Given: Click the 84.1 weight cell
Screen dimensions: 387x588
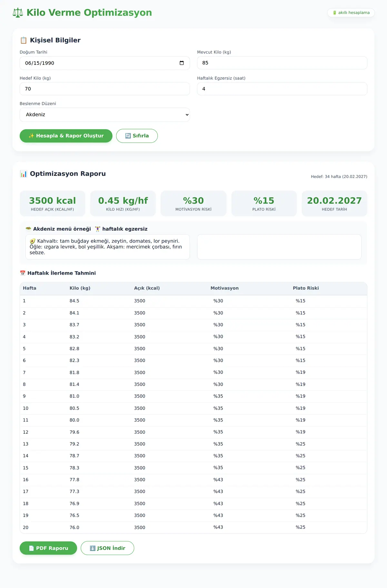Looking at the screenshot, I should coord(74,313).
